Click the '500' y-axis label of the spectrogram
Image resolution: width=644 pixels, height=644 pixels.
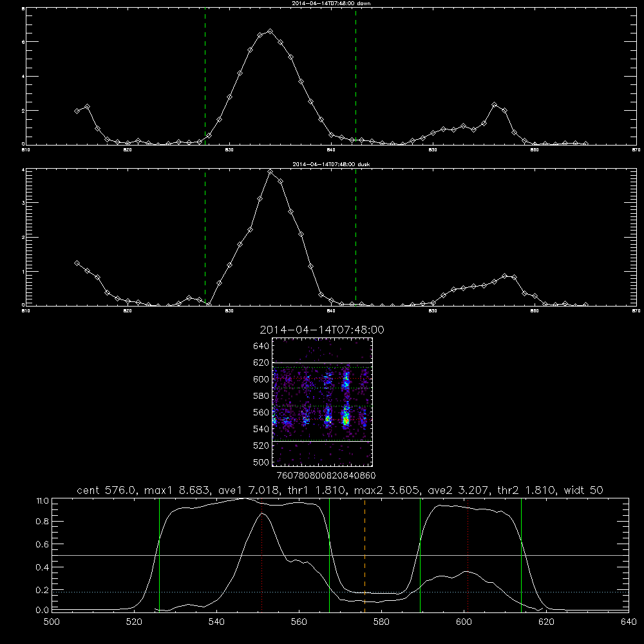(x=261, y=462)
